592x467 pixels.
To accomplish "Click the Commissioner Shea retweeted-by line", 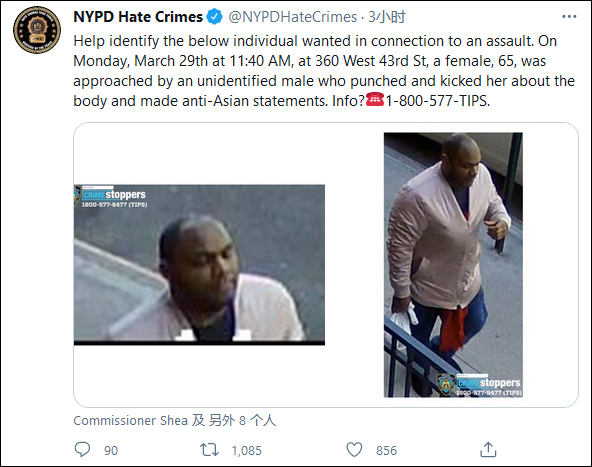I will [x=174, y=420].
